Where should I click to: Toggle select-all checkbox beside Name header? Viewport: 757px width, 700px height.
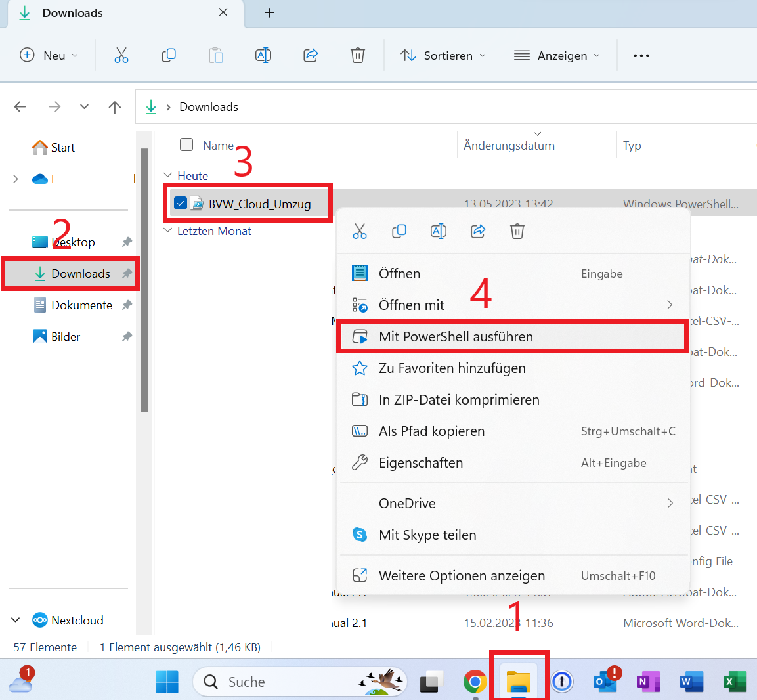click(186, 145)
